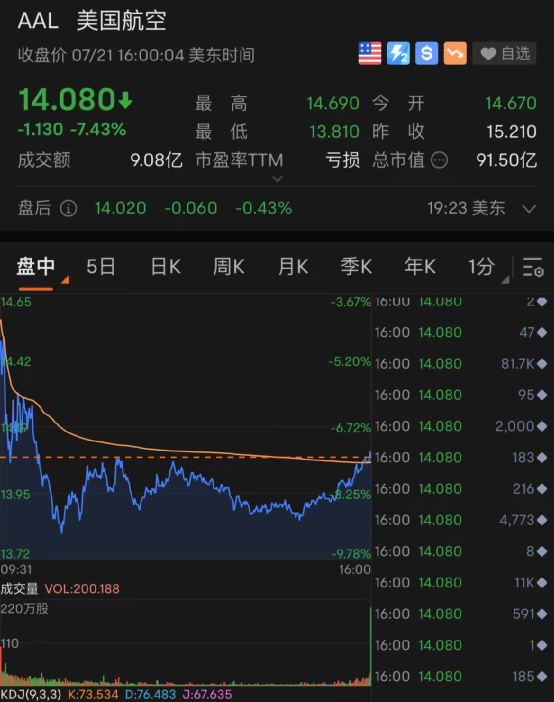Select the trade row with volume 81.7K
Image resolution: width=554 pixels, height=702 pixels.
(461, 364)
